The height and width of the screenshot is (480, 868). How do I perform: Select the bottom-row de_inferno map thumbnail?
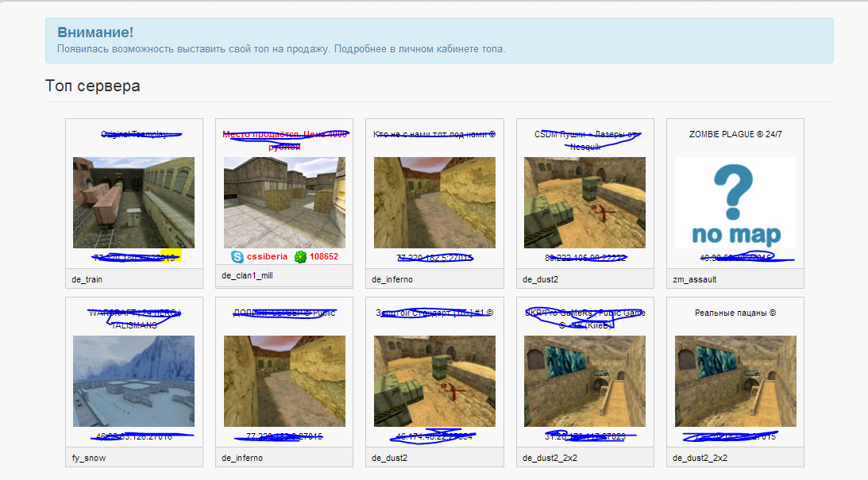pyautogui.click(x=284, y=381)
